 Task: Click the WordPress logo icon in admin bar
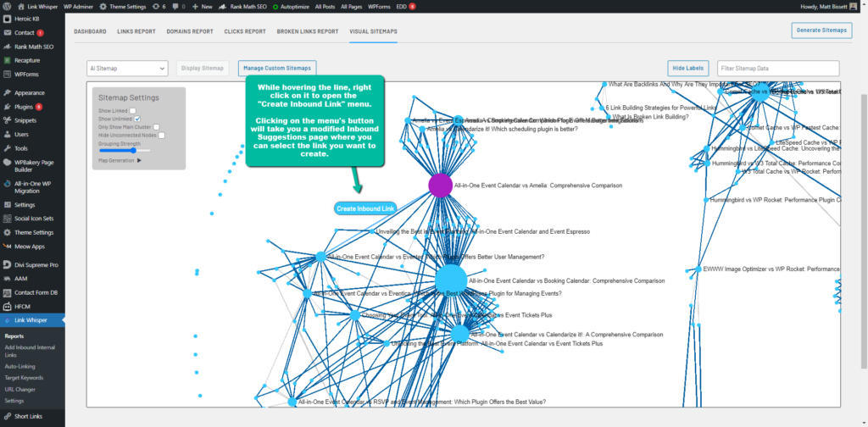pyautogui.click(x=8, y=6)
